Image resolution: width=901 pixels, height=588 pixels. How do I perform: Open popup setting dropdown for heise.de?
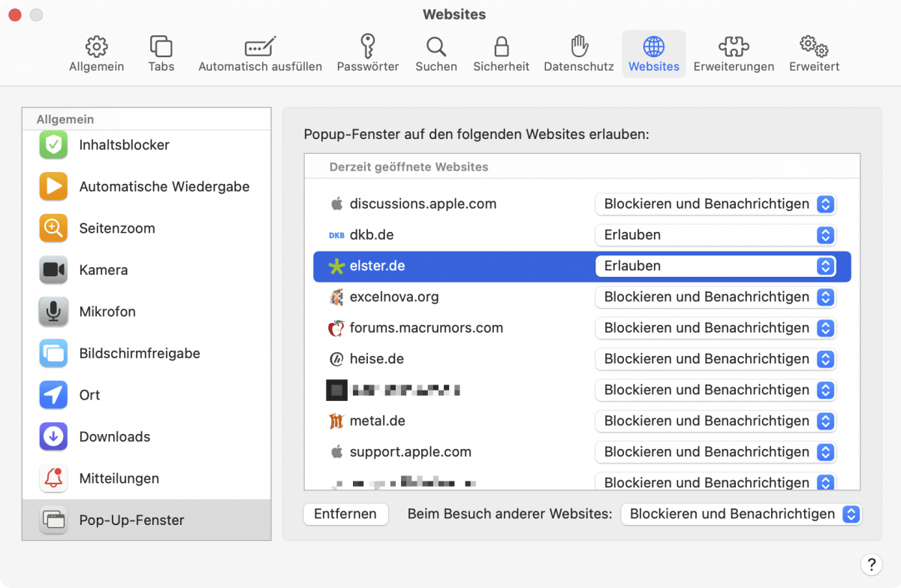click(716, 359)
